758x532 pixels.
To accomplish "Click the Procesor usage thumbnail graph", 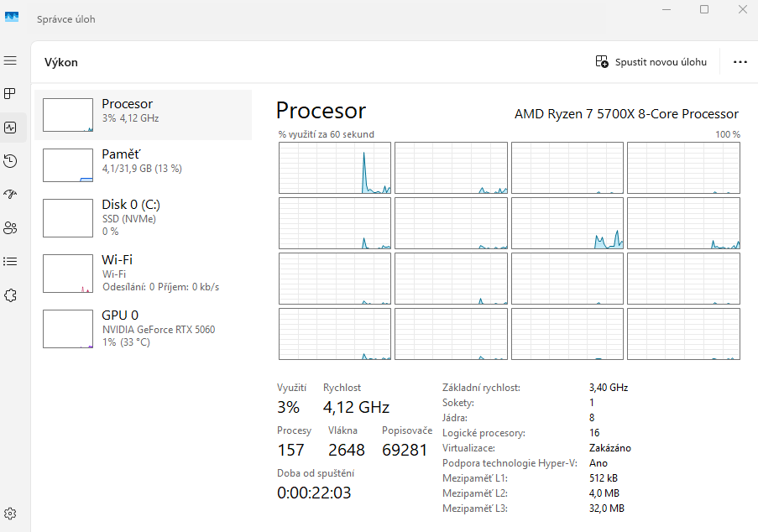I will 67,114.
